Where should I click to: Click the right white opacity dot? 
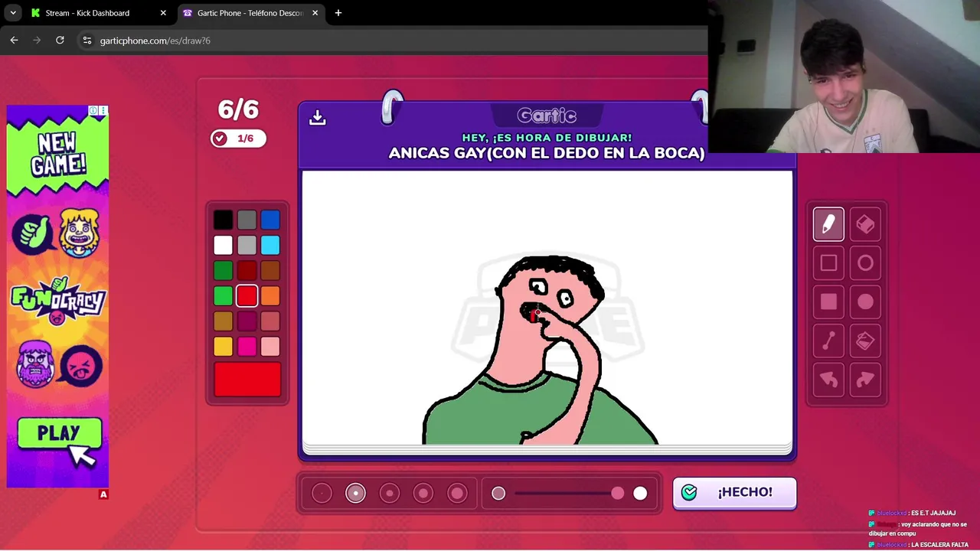[x=640, y=494]
